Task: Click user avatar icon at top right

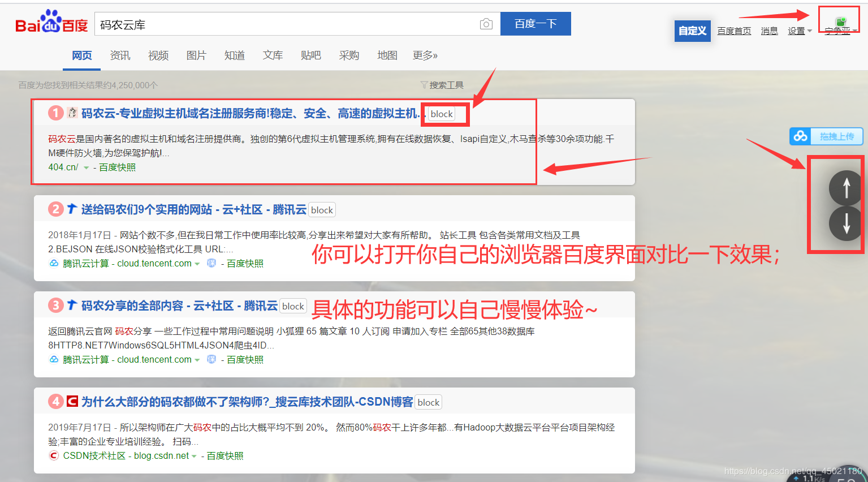Action: click(841, 21)
